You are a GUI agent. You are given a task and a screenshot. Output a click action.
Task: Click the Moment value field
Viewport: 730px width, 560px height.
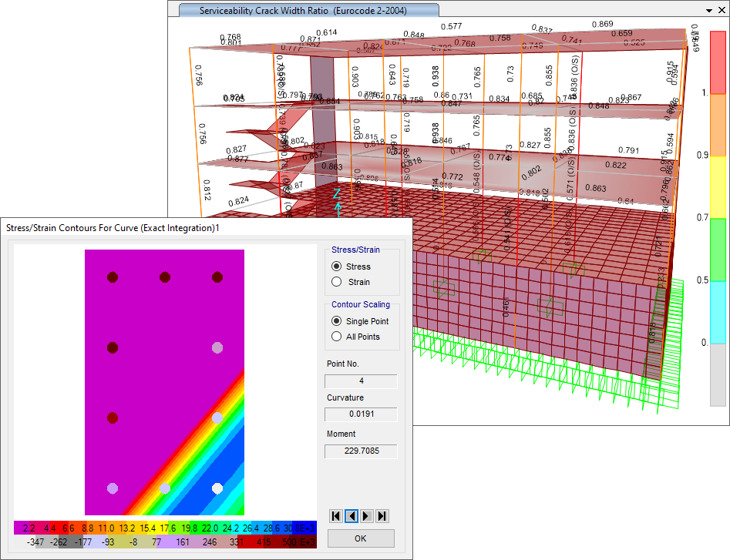(x=361, y=451)
